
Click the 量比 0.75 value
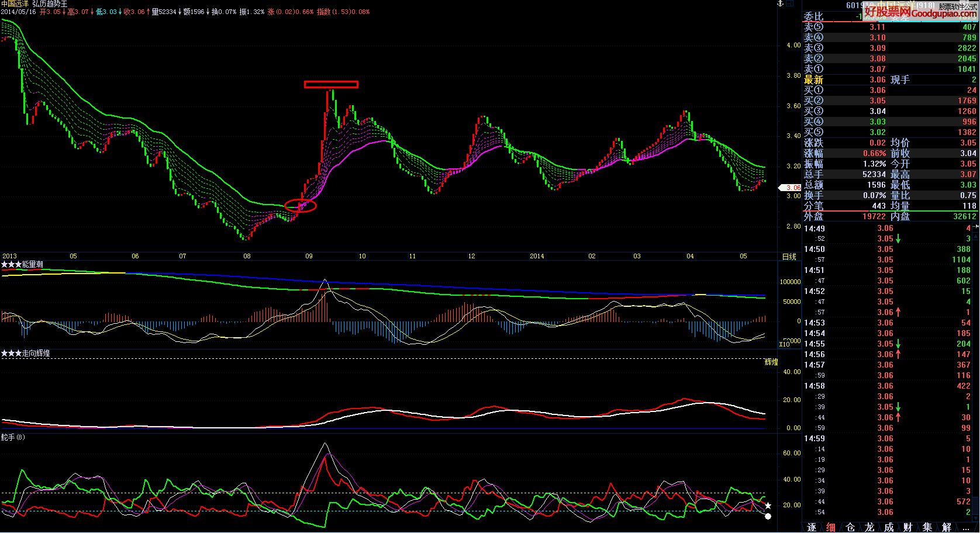pos(968,195)
